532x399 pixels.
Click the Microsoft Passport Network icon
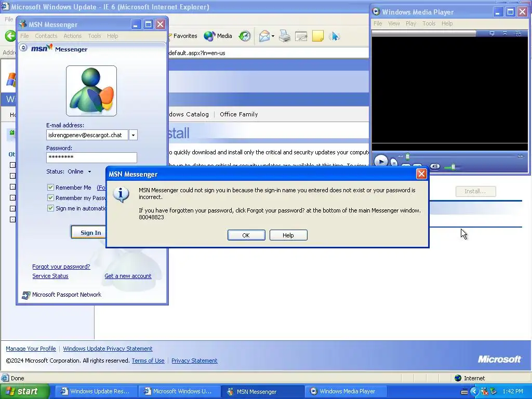[x=26, y=295]
